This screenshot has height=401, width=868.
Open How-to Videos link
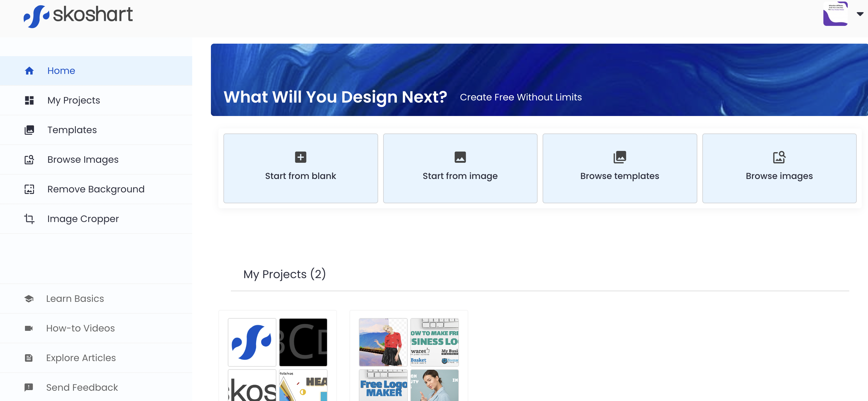click(96, 328)
